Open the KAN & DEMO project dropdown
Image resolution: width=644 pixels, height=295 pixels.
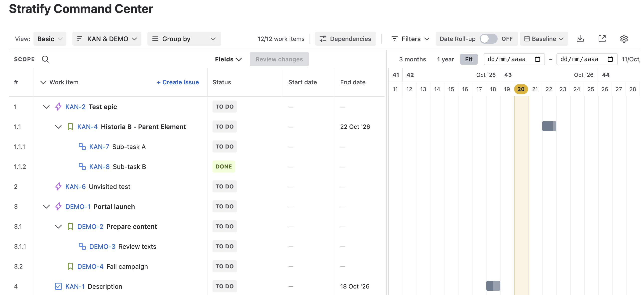[107, 39]
